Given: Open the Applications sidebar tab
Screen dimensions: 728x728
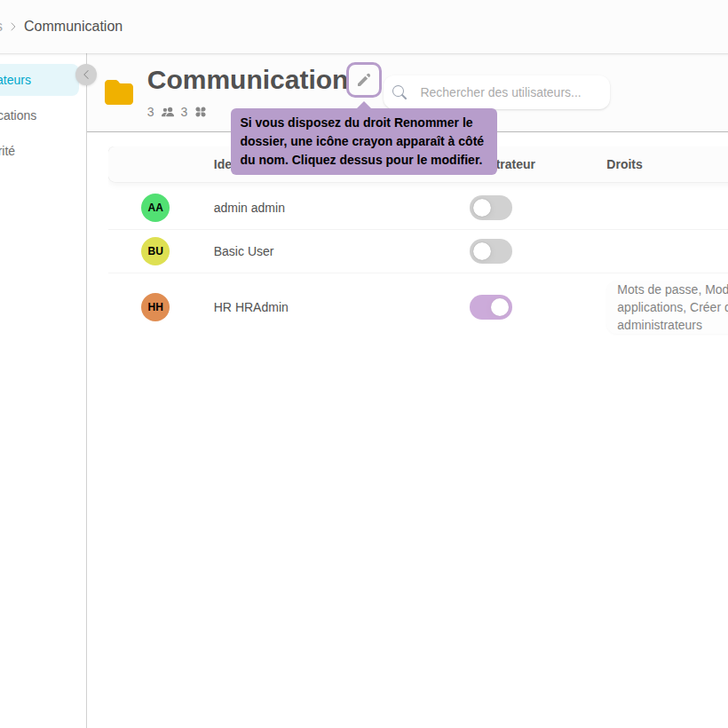Looking at the screenshot, I should [20, 115].
